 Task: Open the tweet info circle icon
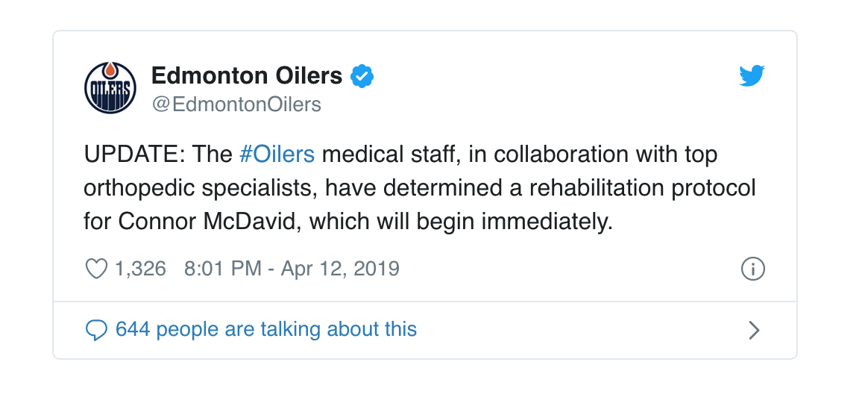click(753, 269)
